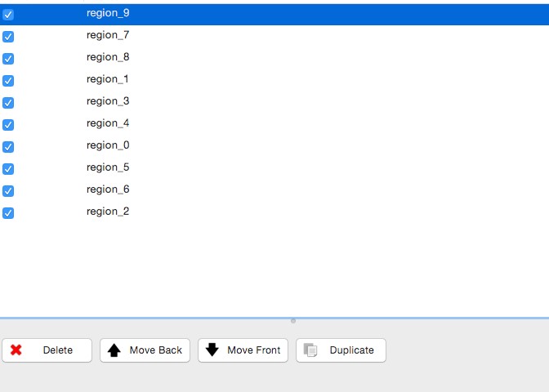Image resolution: width=549 pixels, height=392 pixels.
Task: Select the region_1 list entry
Action: click(x=108, y=79)
